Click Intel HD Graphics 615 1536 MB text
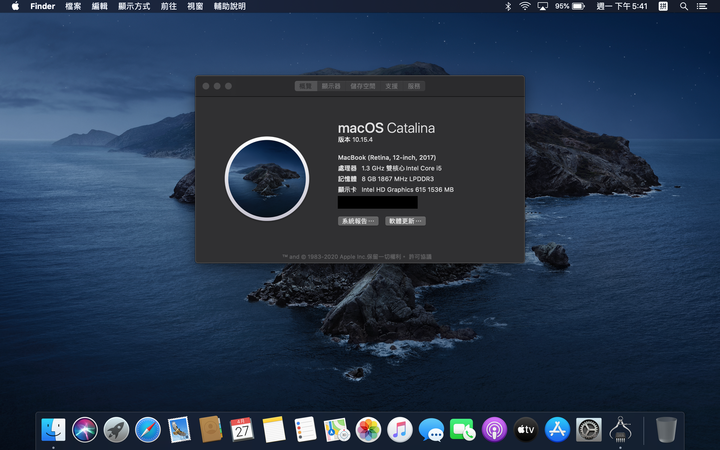The width and height of the screenshot is (720, 450). 408,189
